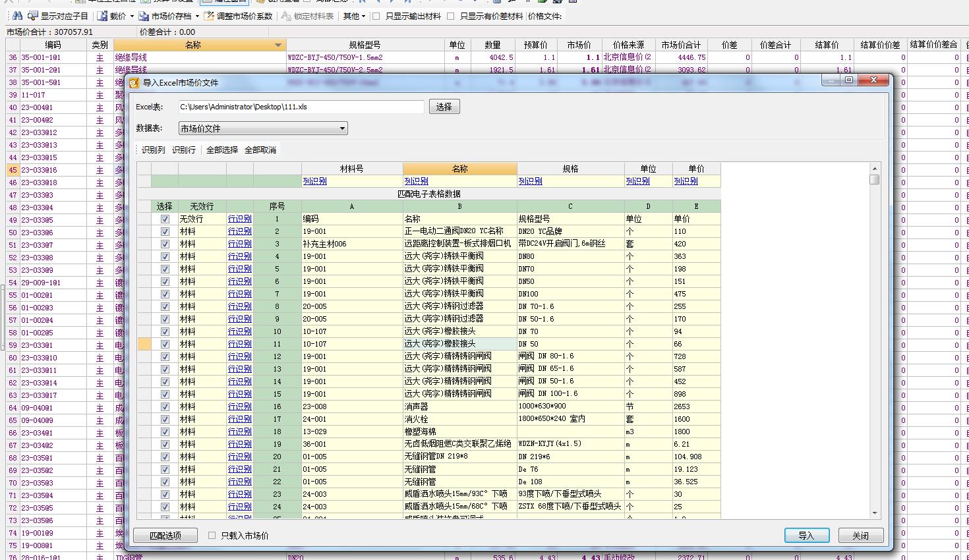The width and height of the screenshot is (969, 560).
Task: Open the 名称 column header filter arrow
Action: pyautogui.click(x=278, y=45)
